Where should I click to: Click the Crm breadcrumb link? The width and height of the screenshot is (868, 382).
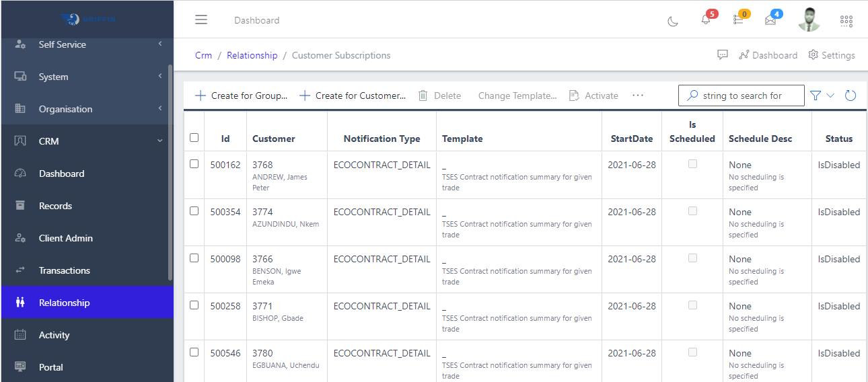(203, 55)
